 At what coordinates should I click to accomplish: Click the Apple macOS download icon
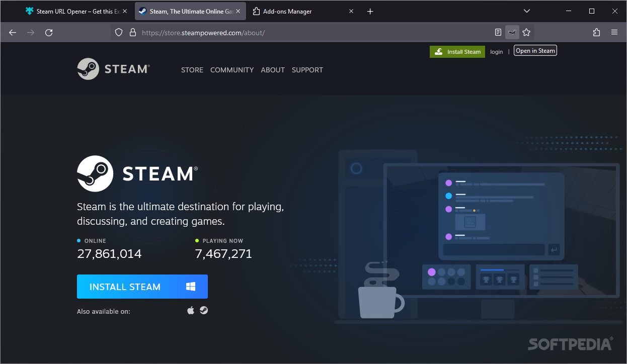pos(191,310)
